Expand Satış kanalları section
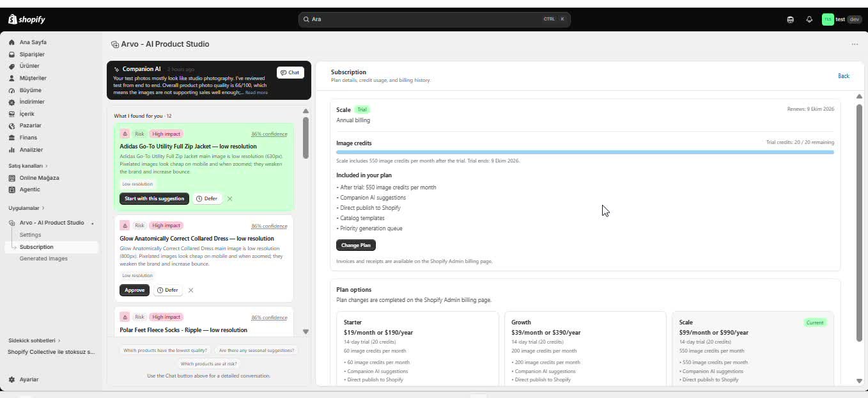 tap(28, 166)
